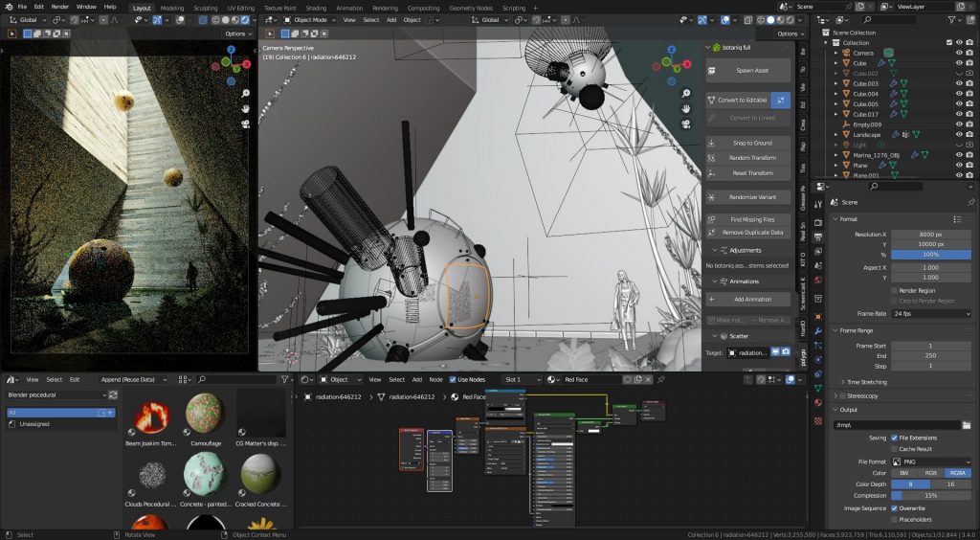
Task: Enable the Cache Result checkbox
Action: point(895,449)
